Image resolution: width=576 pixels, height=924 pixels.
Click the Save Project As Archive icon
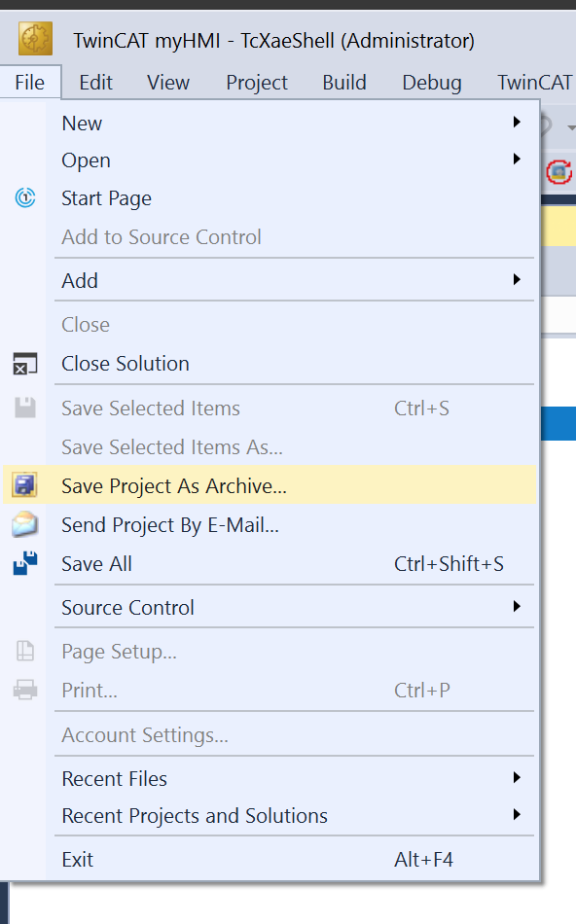[x=24, y=485]
